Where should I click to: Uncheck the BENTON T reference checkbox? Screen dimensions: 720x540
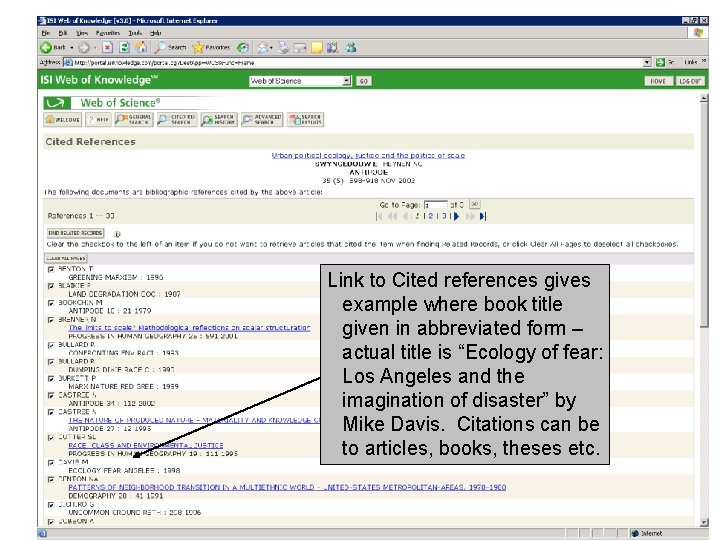pos(51,269)
